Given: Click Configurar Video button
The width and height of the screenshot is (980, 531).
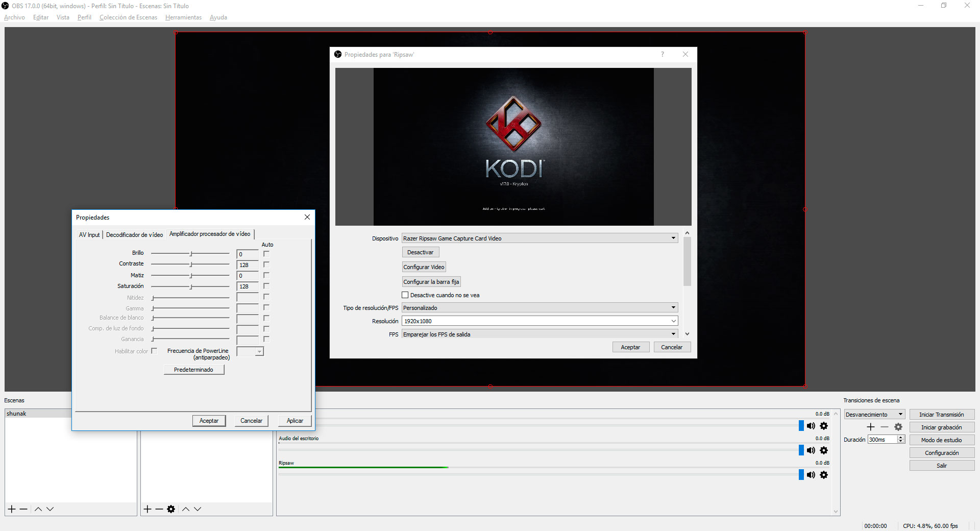Looking at the screenshot, I should click(x=424, y=267).
